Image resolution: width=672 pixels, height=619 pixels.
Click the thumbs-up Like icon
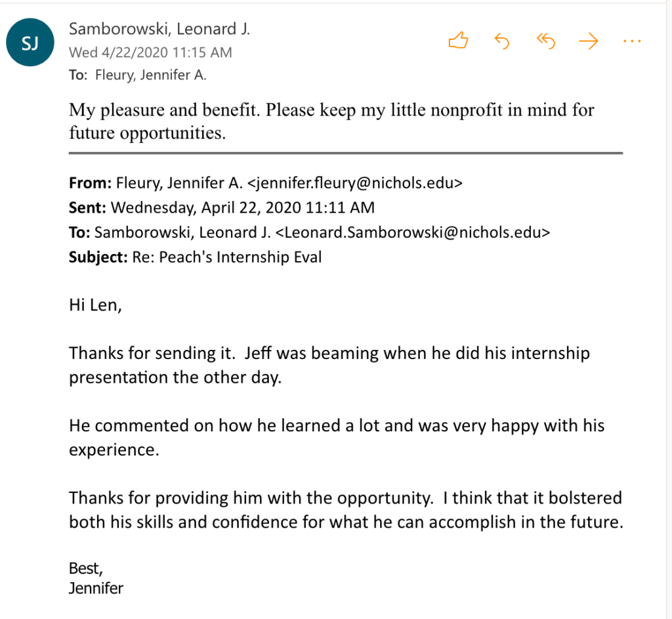pyautogui.click(x=458, y=41)
